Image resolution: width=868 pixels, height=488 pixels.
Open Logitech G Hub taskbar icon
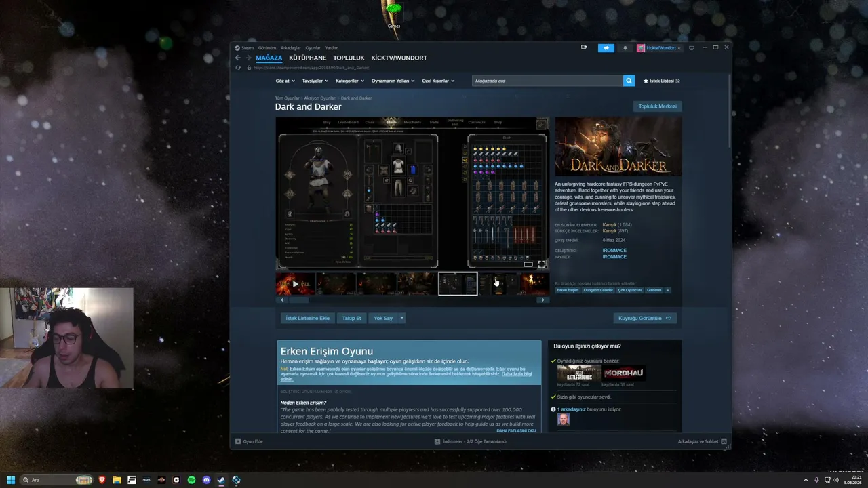tap(176, 480)
